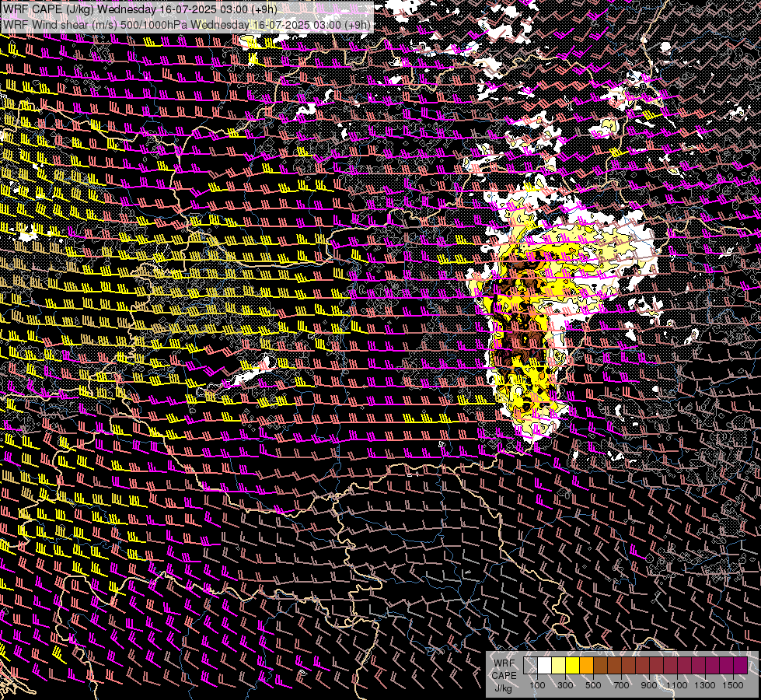
Task: Click the J/kg unit label in legend
Action: click(x=504, y=688)
